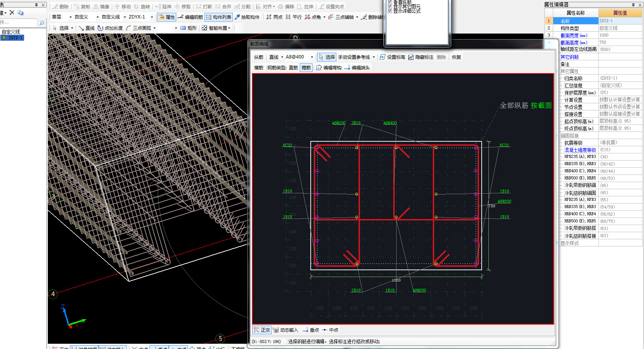
Task: Click Edit Hook (编辑弯钩) in section editor
Action: click(x=329, y=67)
